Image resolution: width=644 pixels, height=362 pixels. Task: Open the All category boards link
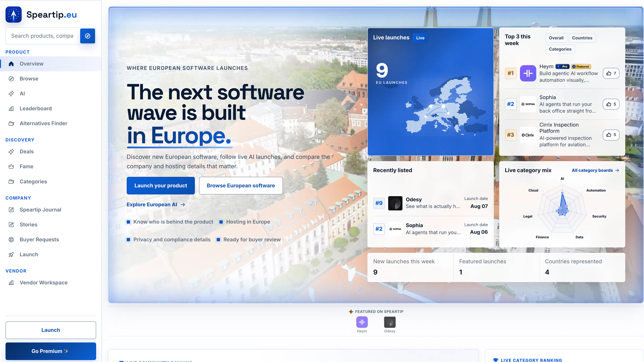click(x=595, y=170)
